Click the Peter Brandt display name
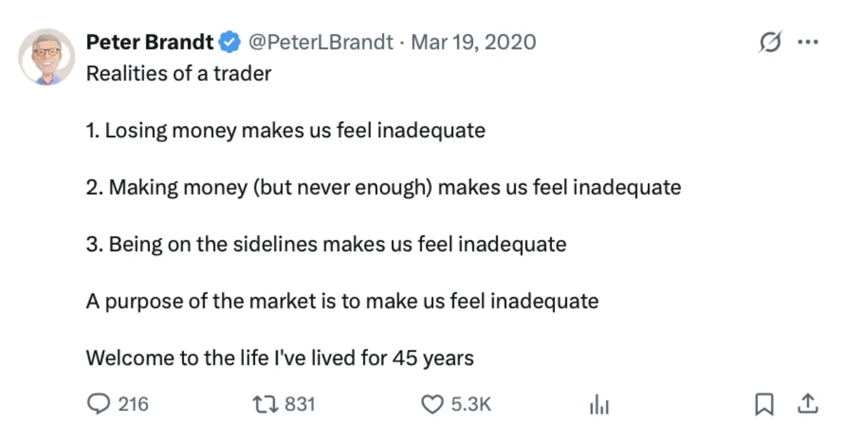 (150, 42)
